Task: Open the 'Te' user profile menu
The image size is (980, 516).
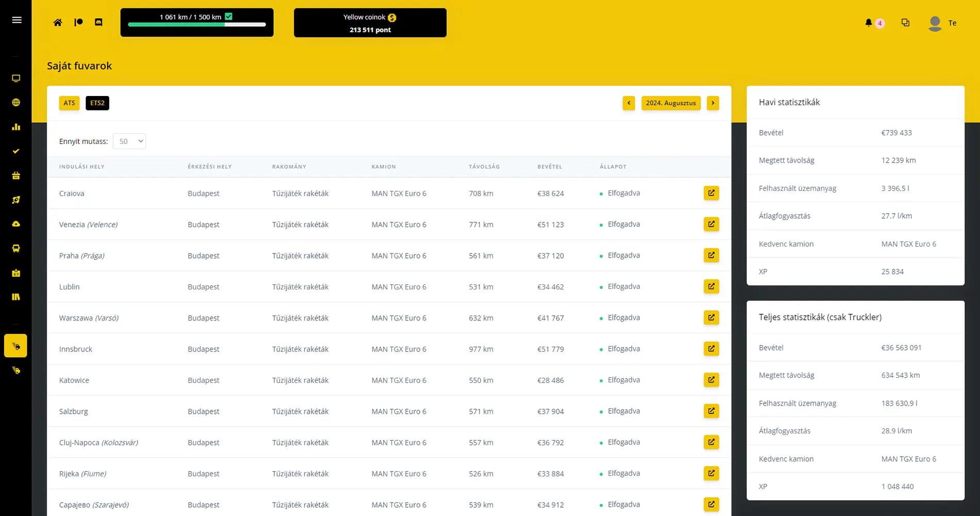Action: pos(942,23)
